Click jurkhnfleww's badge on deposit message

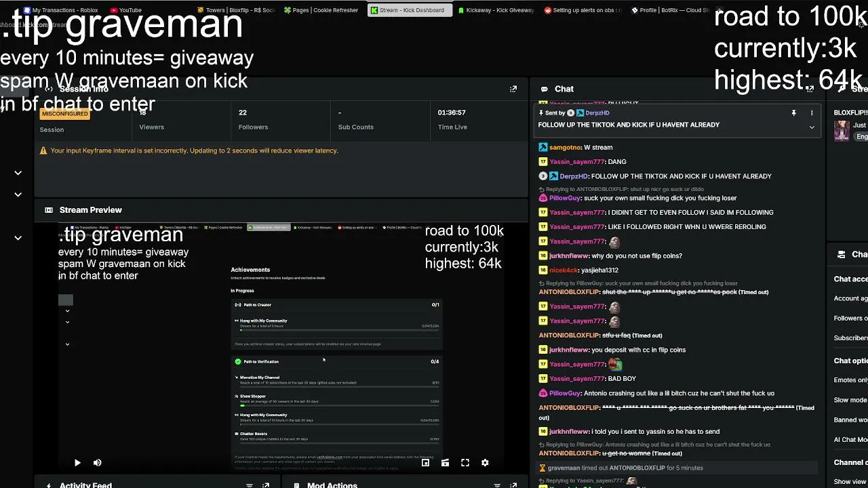click(543, 350)
